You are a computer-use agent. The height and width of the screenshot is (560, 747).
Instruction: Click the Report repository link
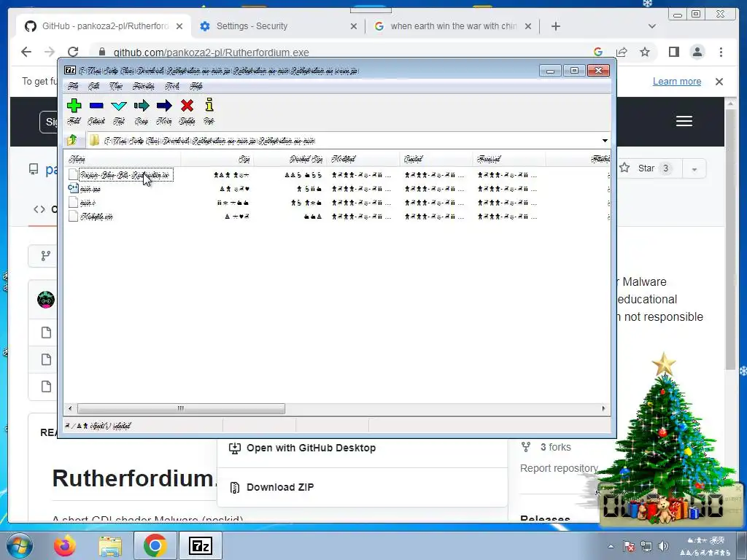[x=559, y=468]
